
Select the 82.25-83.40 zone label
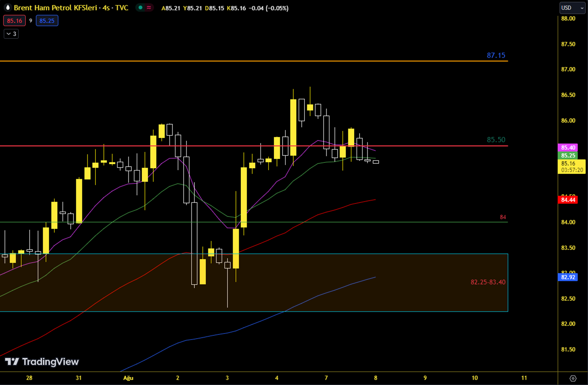(x=488, y=282)
